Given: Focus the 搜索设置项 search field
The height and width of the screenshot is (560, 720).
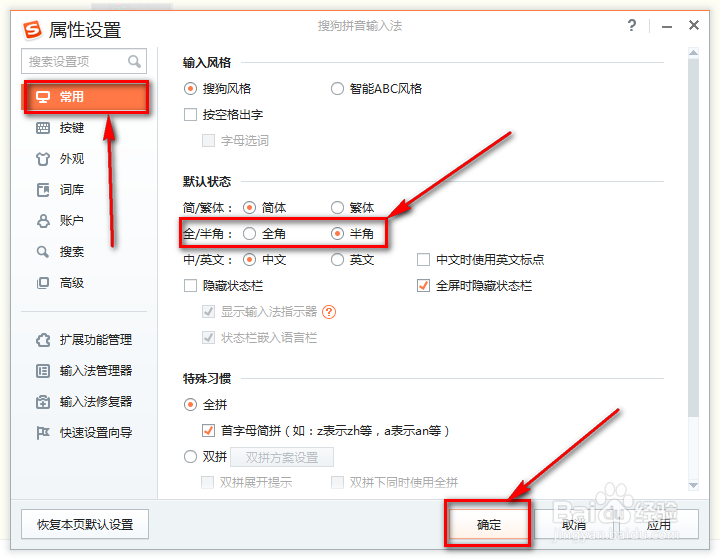Looking at the screenshot, I should 84,61.
